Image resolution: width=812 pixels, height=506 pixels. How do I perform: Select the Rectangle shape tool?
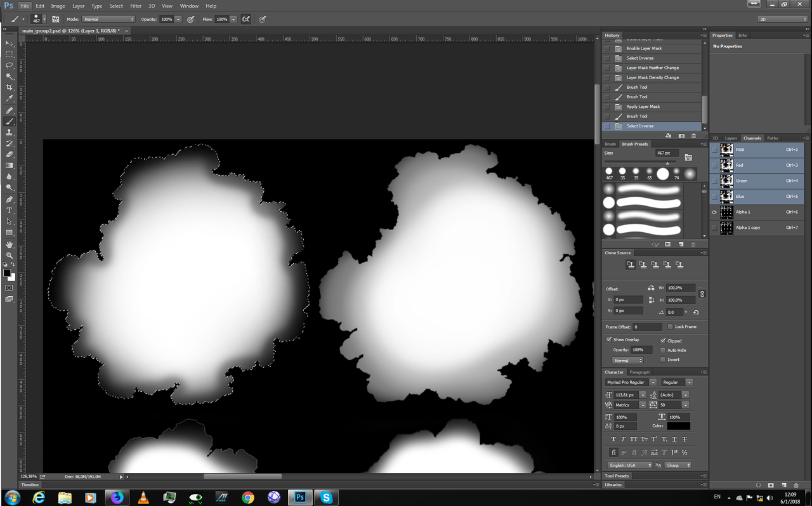(10, 233)
